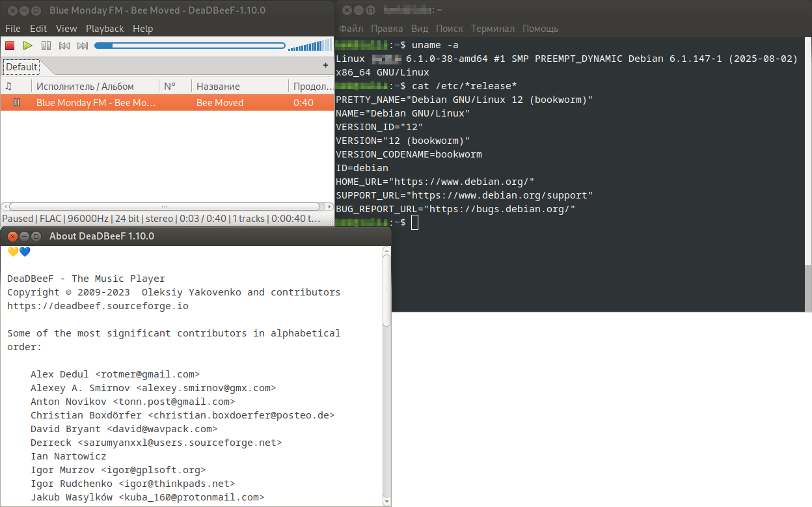The width and height of the screenshot is (812, 507).
Task: Click the HOME_URL debian.org line
Action: point(435,182)
